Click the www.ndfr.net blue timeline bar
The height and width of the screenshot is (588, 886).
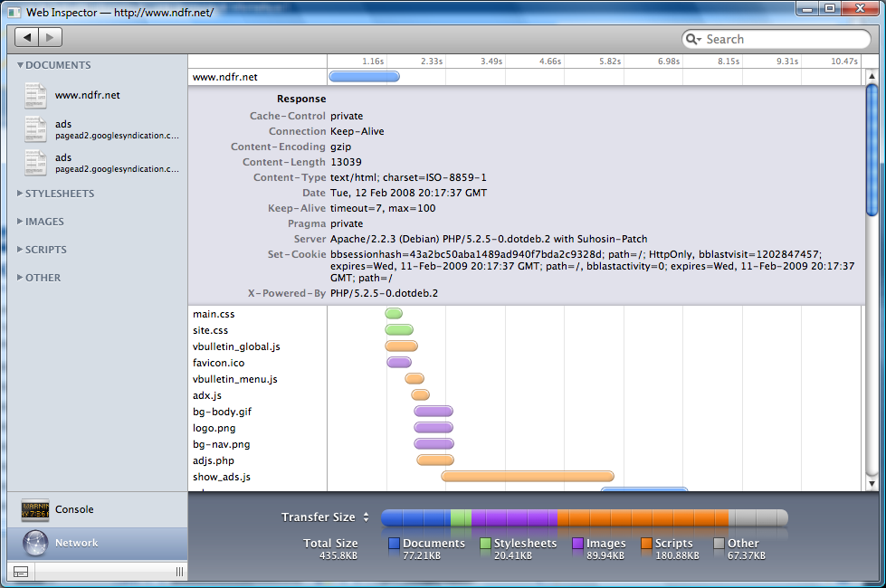pos(364,77)
